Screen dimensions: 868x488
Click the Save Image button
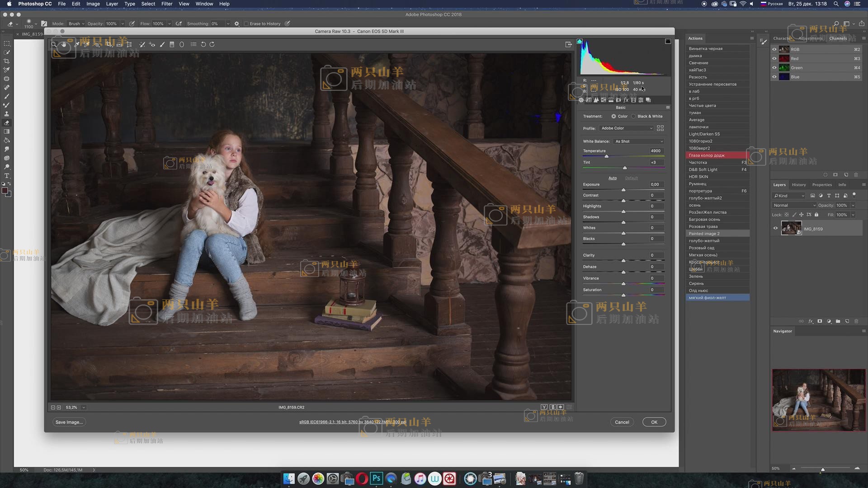[69, 422]
